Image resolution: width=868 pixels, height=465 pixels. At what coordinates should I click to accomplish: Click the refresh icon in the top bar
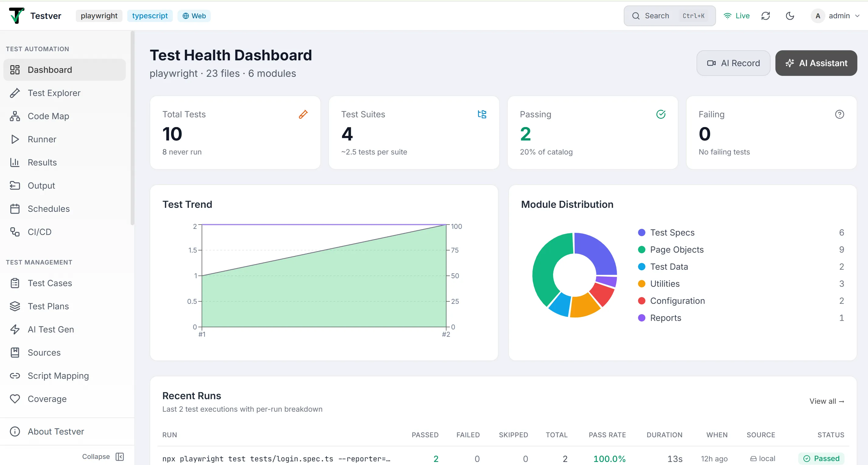point(765,16)
